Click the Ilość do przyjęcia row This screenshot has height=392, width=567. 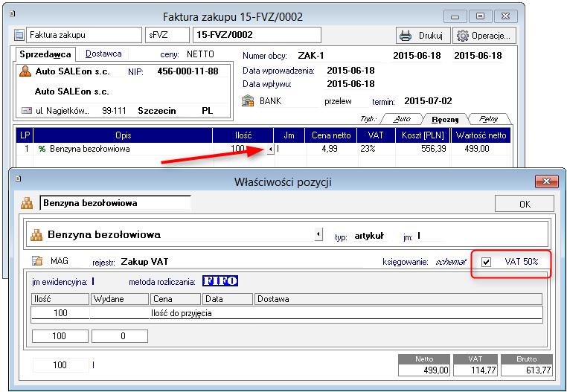pos(287,313)
